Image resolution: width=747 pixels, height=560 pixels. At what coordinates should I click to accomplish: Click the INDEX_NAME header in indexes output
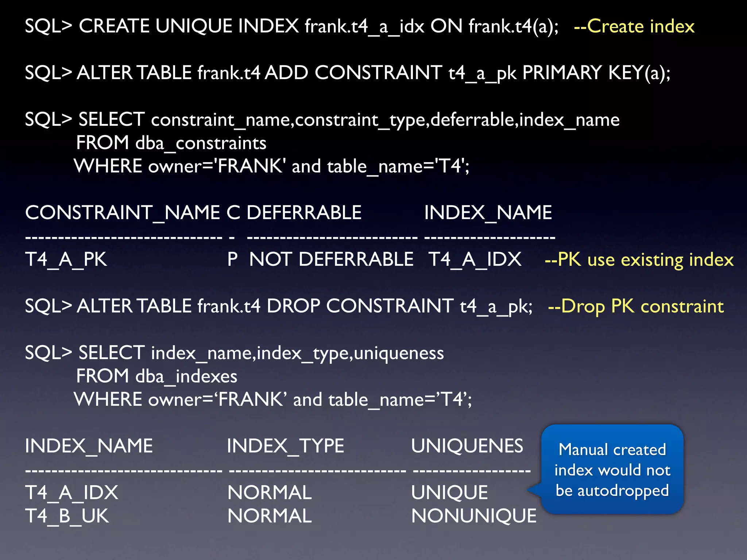tap(89, 446)
